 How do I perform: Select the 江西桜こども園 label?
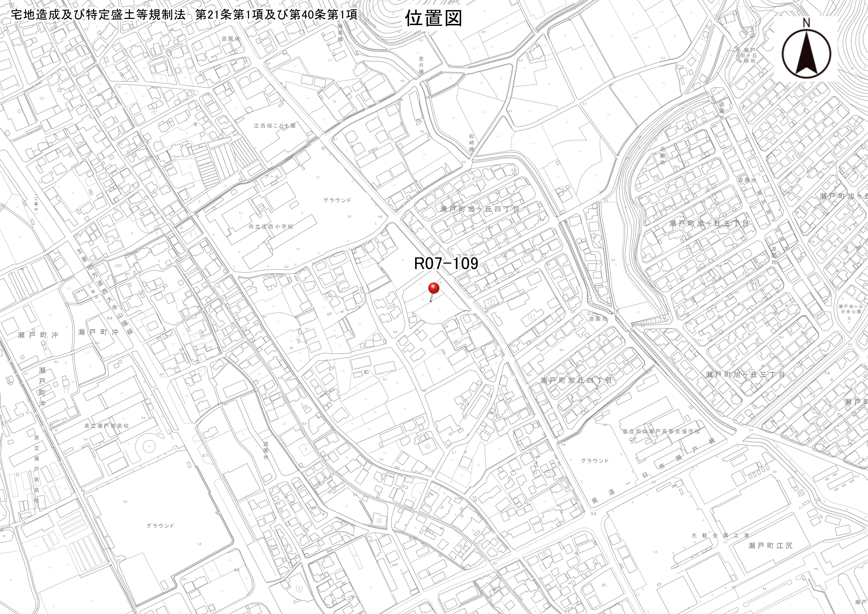(275, 125)
